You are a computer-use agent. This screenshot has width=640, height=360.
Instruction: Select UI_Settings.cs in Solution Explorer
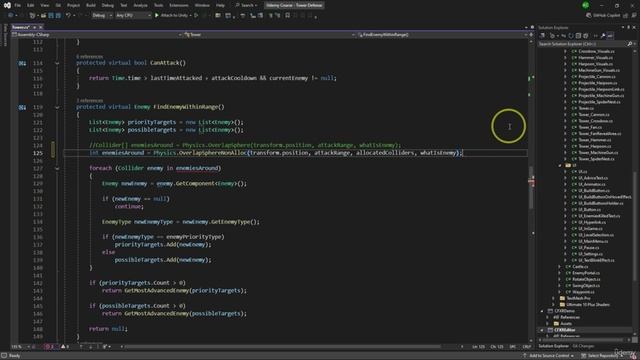point(590,254)
